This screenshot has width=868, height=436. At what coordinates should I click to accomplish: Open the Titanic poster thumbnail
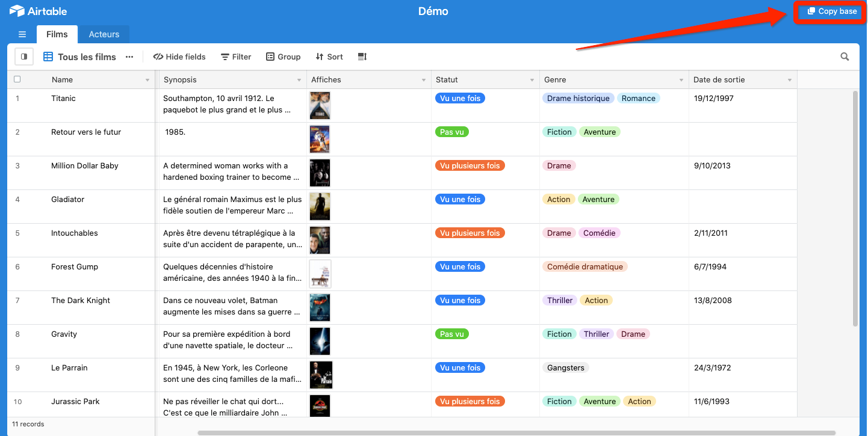(320, 106)
